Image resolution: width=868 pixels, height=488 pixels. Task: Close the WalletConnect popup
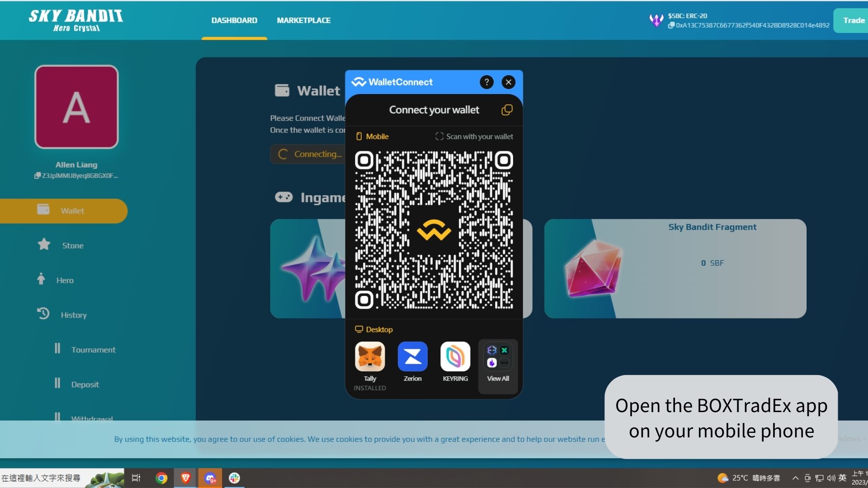509,82
